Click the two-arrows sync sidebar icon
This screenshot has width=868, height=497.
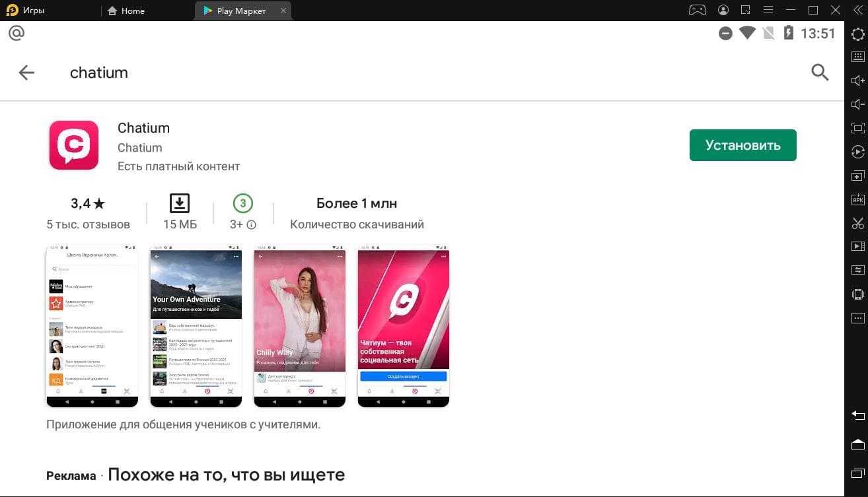tap(857, 270)
